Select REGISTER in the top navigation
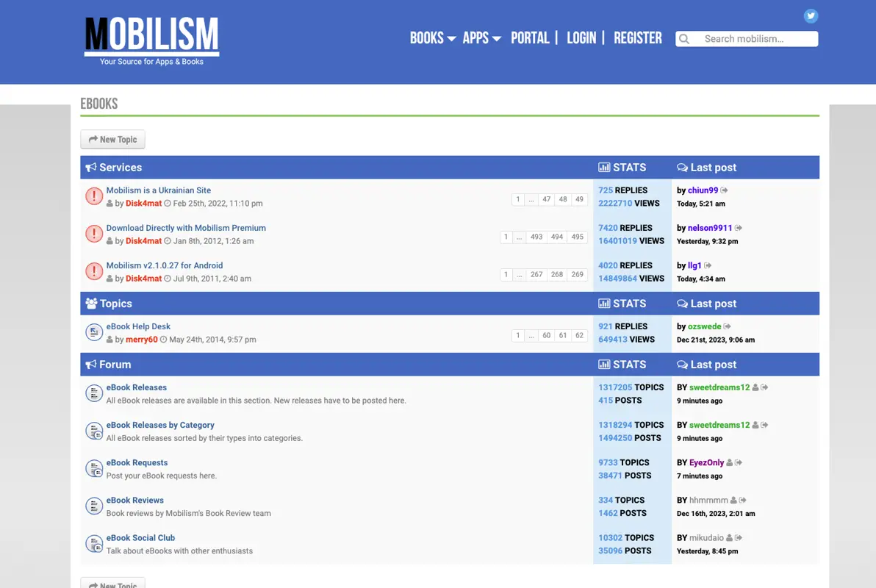Image resolution: width=876 pixels, height=588 pixels. point(637,37)
